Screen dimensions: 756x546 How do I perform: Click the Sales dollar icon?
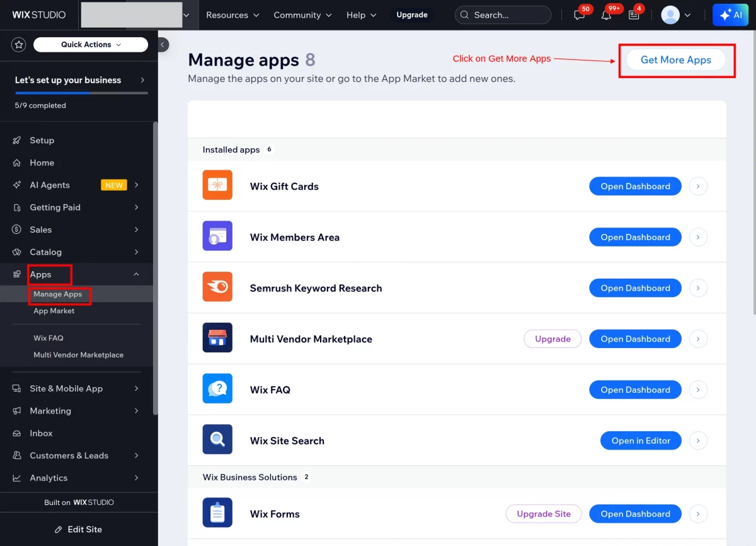[17, 229]
